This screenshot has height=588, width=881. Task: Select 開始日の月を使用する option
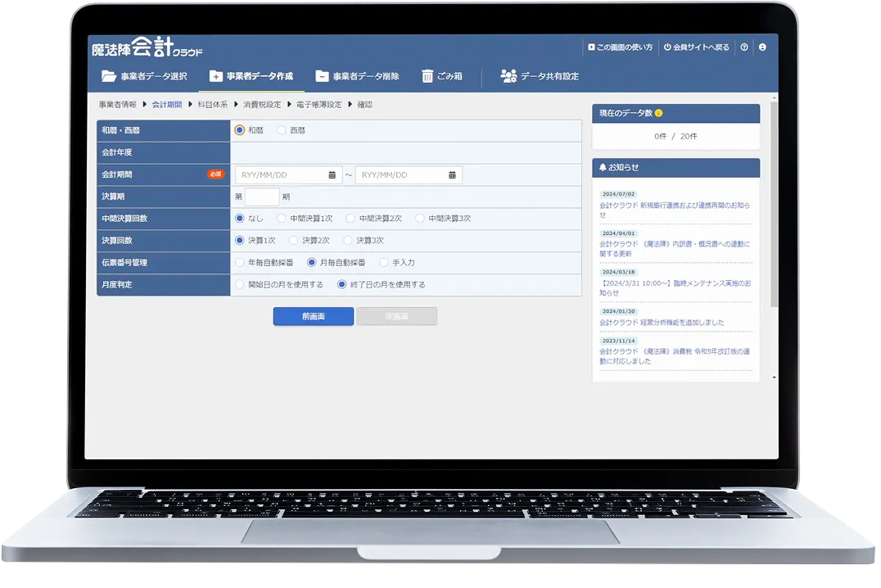coord(240,285)
